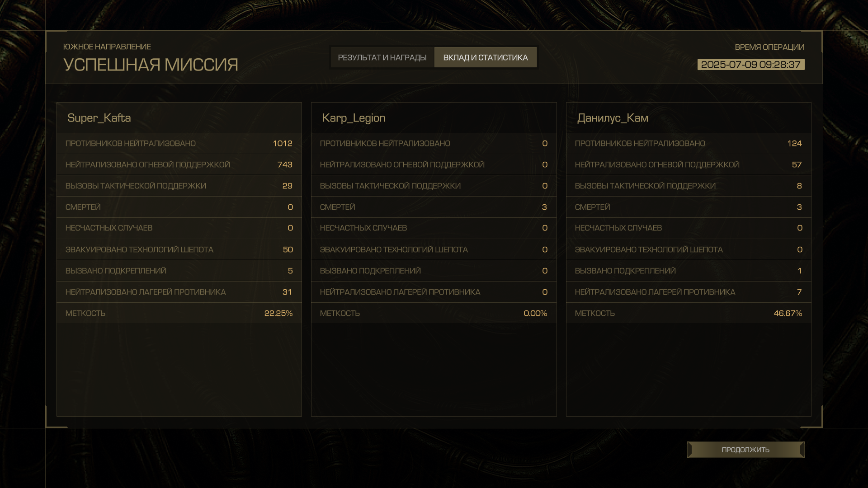Click Karp_Legion's ПРОТИВНИКОВ НЕЙТРАЛИЗОВАНО row
This screenshot has height=488, width=868.
click(434, 143)
